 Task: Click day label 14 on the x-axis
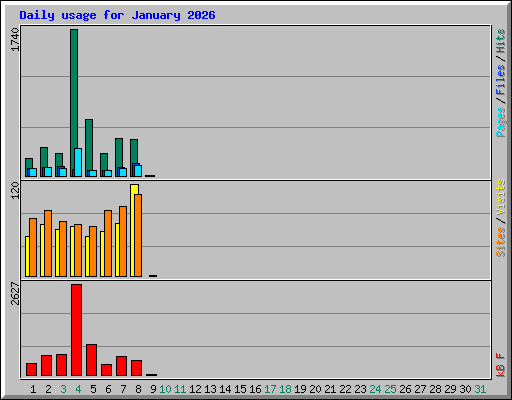click(225, 389)
